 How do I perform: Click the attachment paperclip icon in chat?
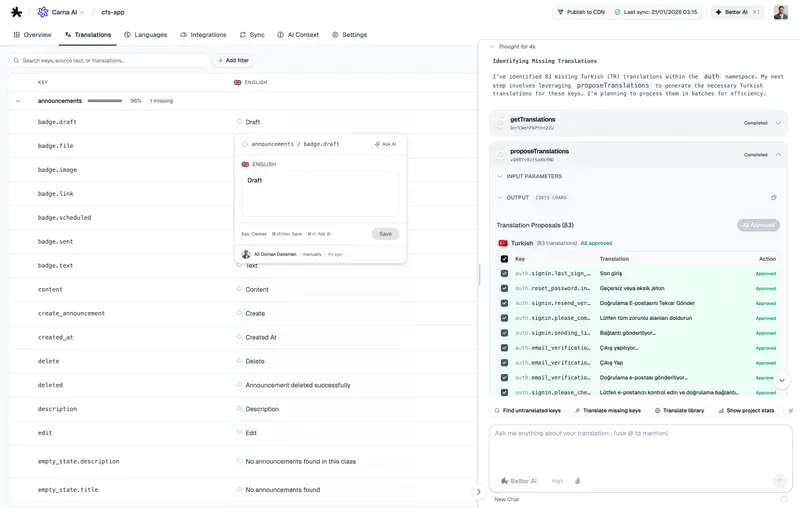pos(577,481)
